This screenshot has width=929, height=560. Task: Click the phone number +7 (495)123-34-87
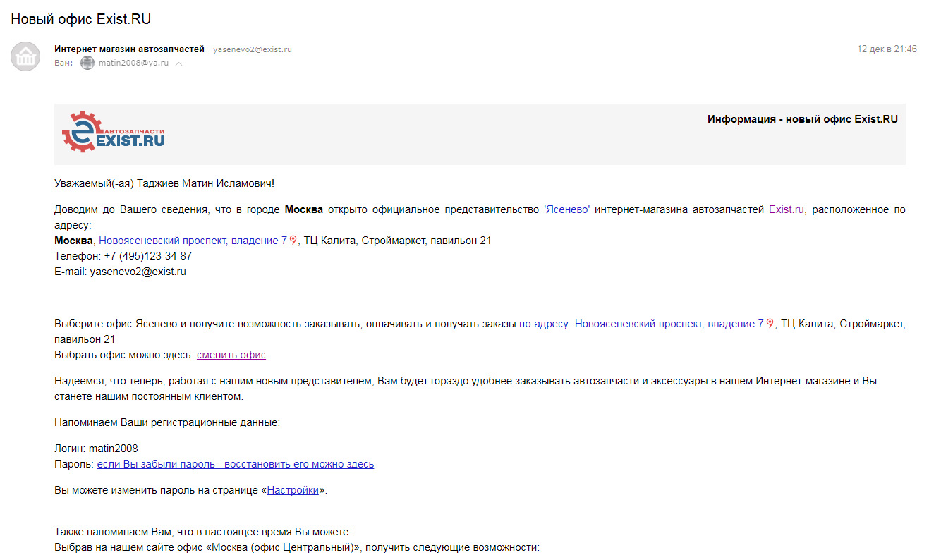[x=147, y=256]
